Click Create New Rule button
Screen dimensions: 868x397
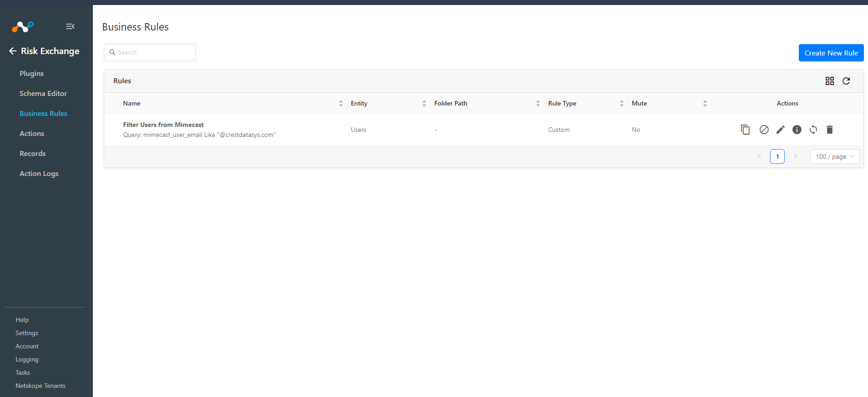(x=831, y=53)
